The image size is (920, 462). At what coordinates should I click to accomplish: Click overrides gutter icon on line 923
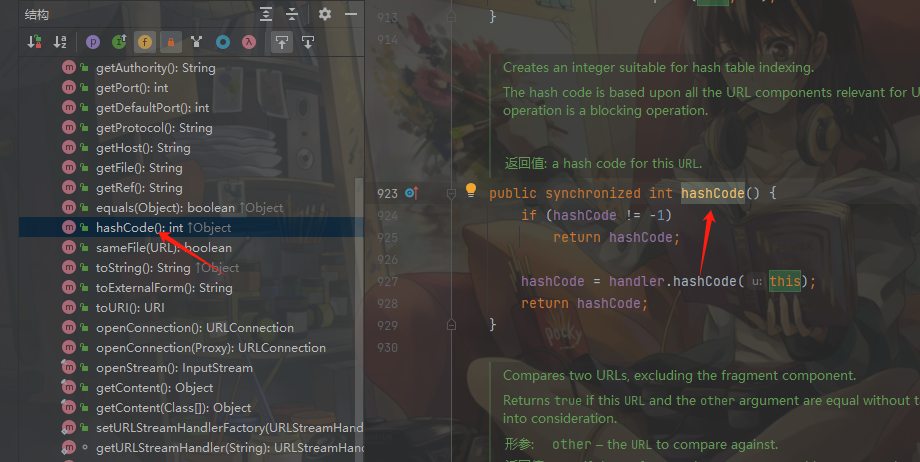click(x=411, y=193)
